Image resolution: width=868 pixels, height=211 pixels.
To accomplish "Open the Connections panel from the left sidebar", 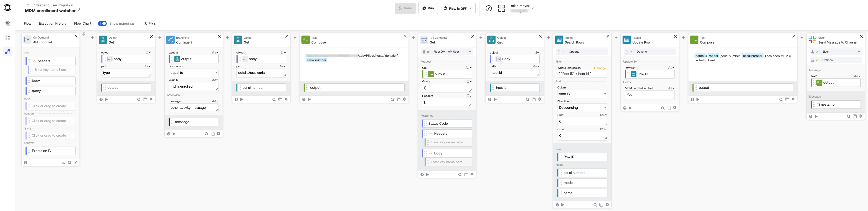I will (x=8, y=24).
